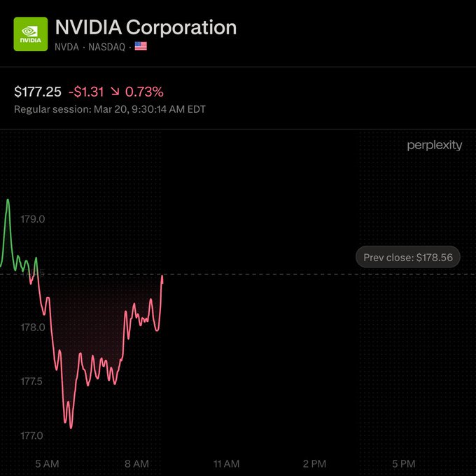The width and height of the screenshot is (476, 476).
Task: Select the 5 AM time axis label
Action: 47,464
